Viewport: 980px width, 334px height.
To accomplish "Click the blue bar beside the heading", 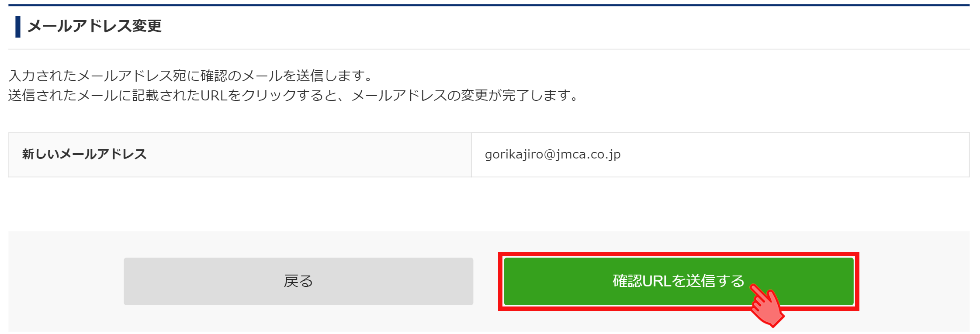I will 18,27.
